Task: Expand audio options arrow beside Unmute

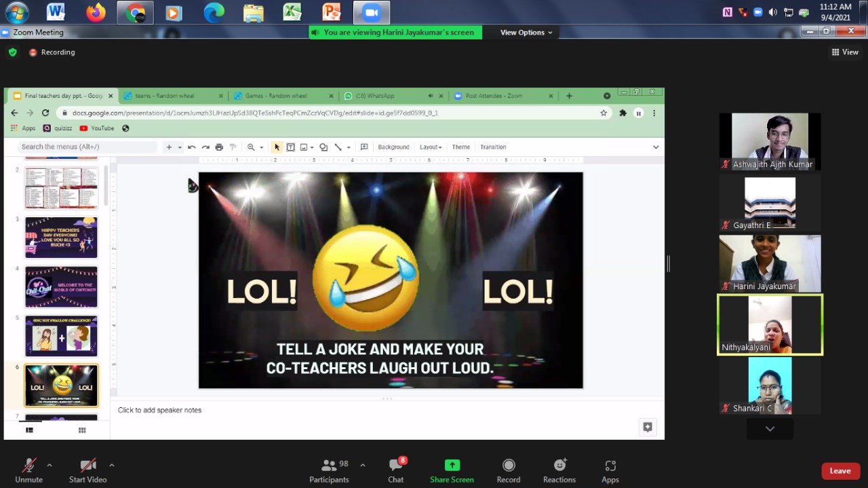Action: point(50,465)
